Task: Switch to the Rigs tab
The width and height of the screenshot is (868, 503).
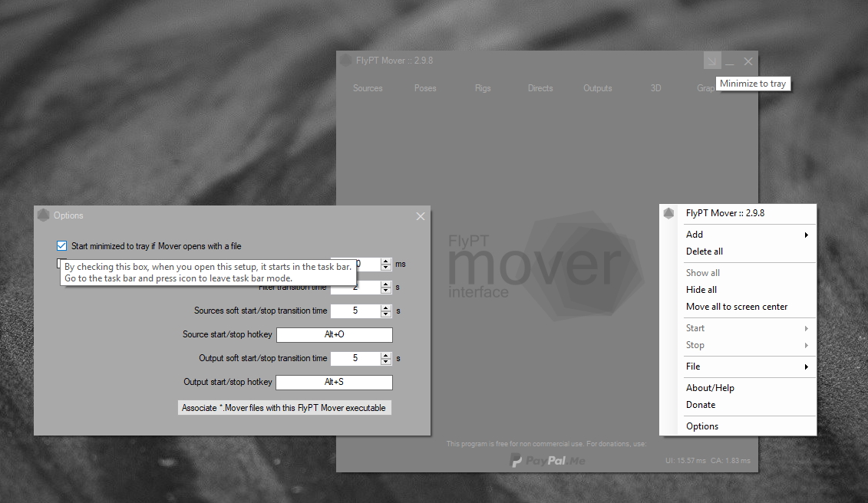Action: pyautogui.click(x=483, y=88)
